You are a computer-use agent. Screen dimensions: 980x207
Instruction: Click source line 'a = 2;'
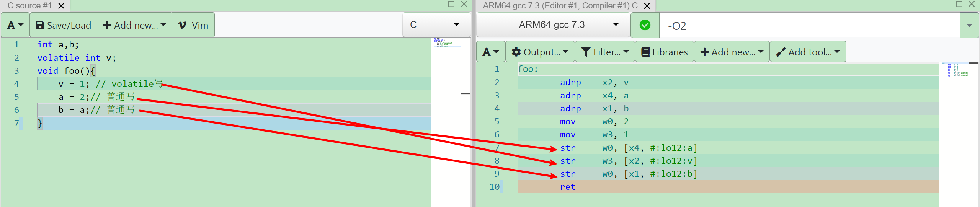(74, 97)
